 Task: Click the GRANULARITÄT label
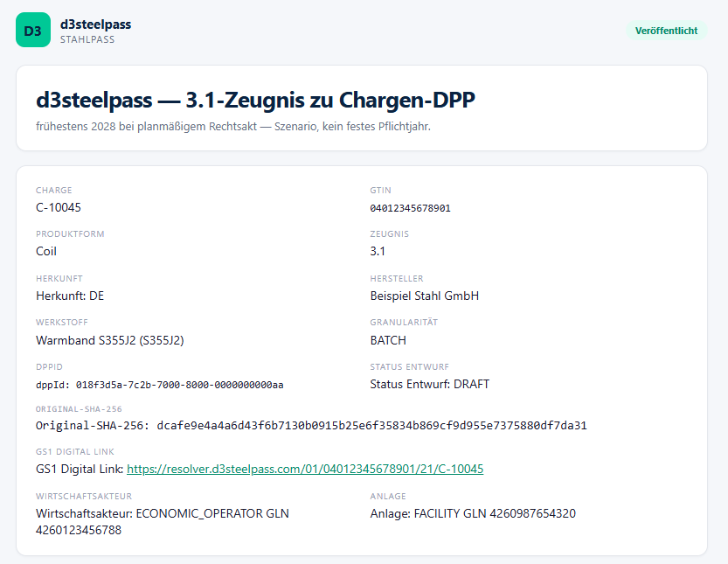pyautogui.click(x=404, y=322)
